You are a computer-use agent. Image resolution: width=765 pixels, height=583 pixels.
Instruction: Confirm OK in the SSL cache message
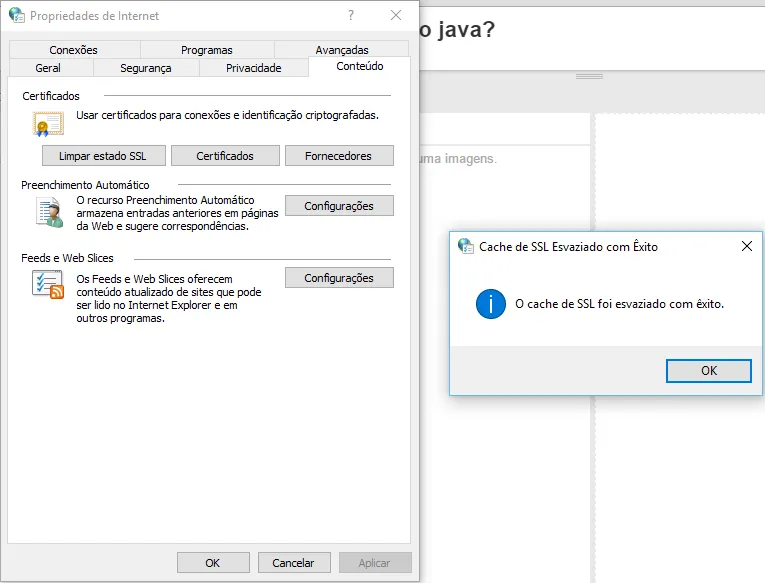(x=708, y=370)
